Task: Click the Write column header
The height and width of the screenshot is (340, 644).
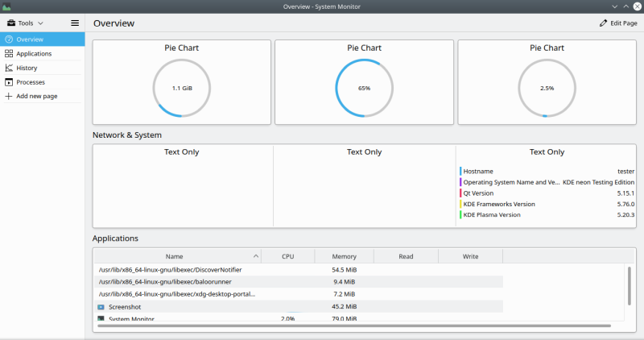Action: click(470, 256)
